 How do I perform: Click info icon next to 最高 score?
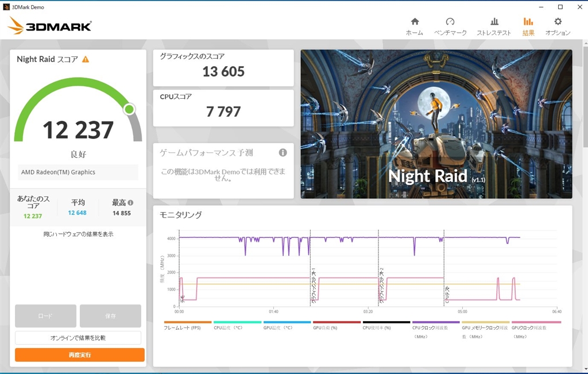coord(130,203)
